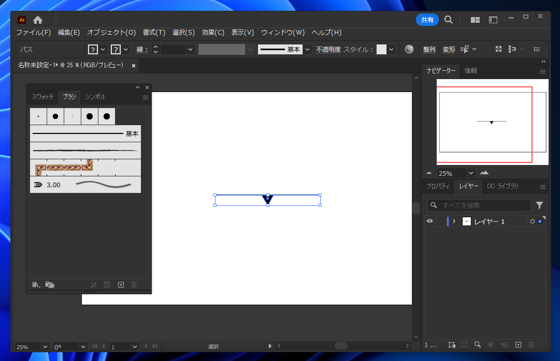The height and width of the screenshot is (361, 560).
Task: Open the stroke weight dropdown
Action: click(190, 49)
